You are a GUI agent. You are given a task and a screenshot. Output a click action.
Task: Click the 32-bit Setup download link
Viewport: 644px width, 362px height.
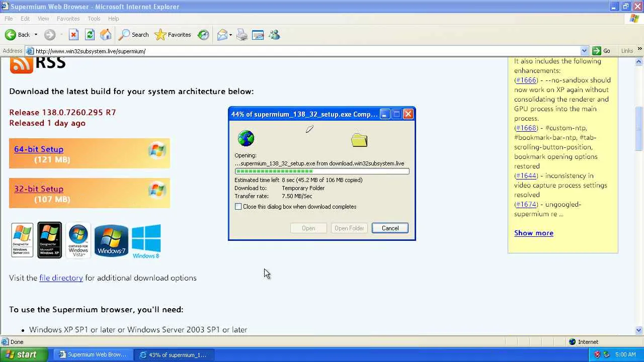click(x=39, y=189)
